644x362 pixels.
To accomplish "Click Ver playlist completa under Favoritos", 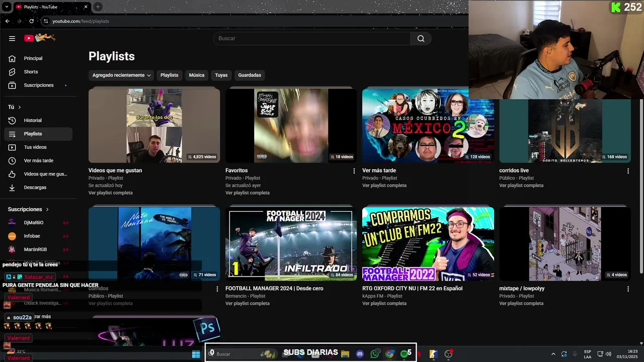I will [x=248, y=193].
